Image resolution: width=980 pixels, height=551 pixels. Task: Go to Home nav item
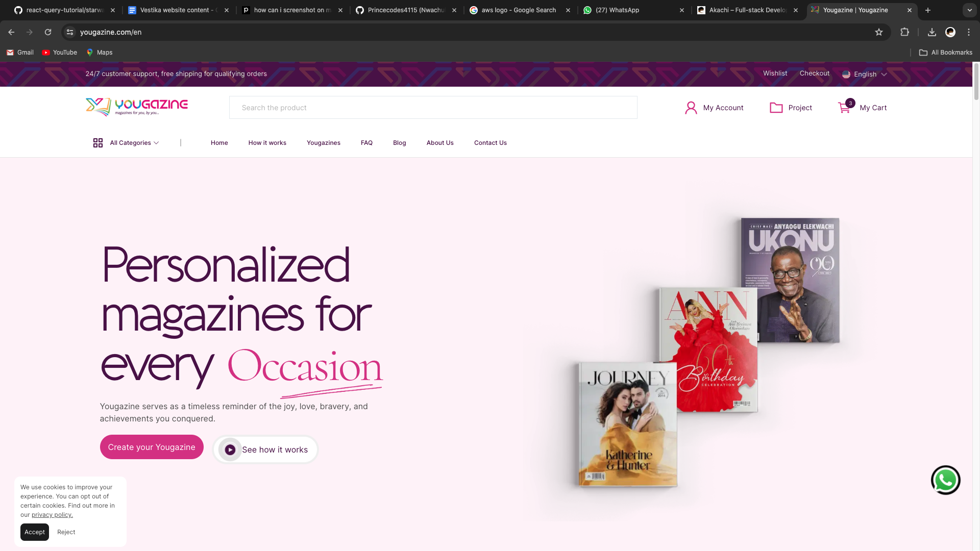pos(219,143)
